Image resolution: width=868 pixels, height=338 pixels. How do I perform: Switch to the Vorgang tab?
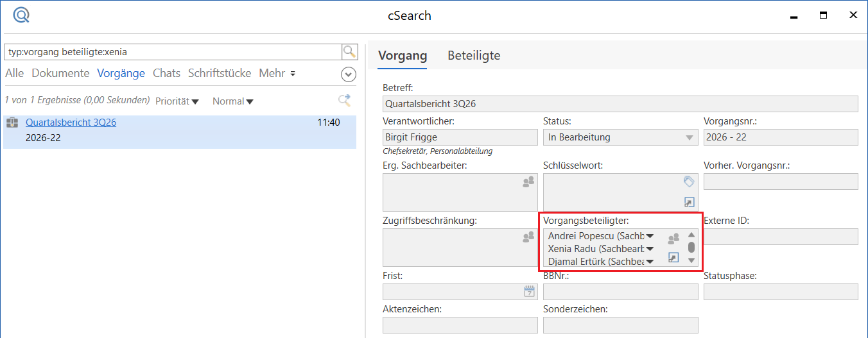(x=403, y=56)
